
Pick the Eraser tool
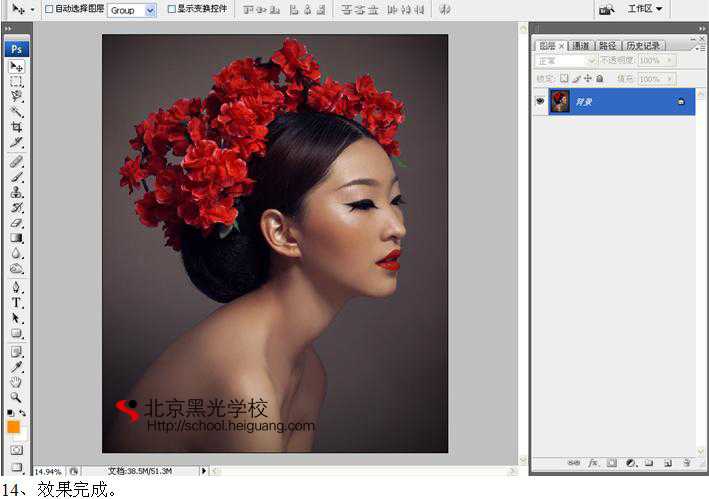(17, 223)
